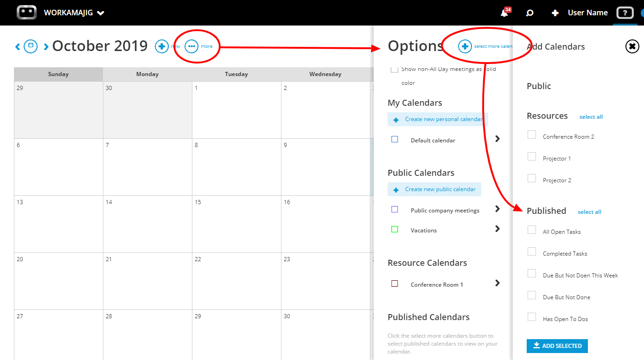Expand the Vacations calendar chevron

(497, 229)
